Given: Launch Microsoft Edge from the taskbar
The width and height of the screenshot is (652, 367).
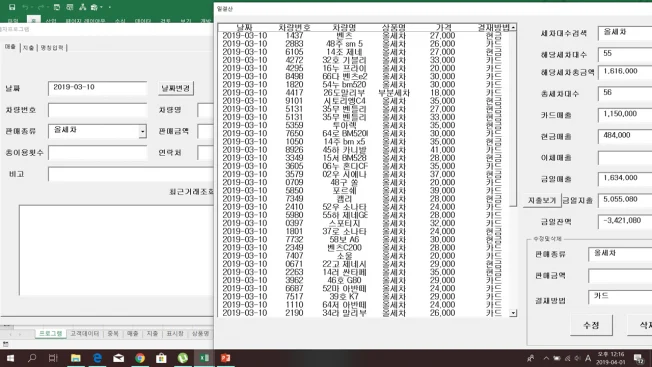Looking at the screenshot, I should (x=97, y=358).
